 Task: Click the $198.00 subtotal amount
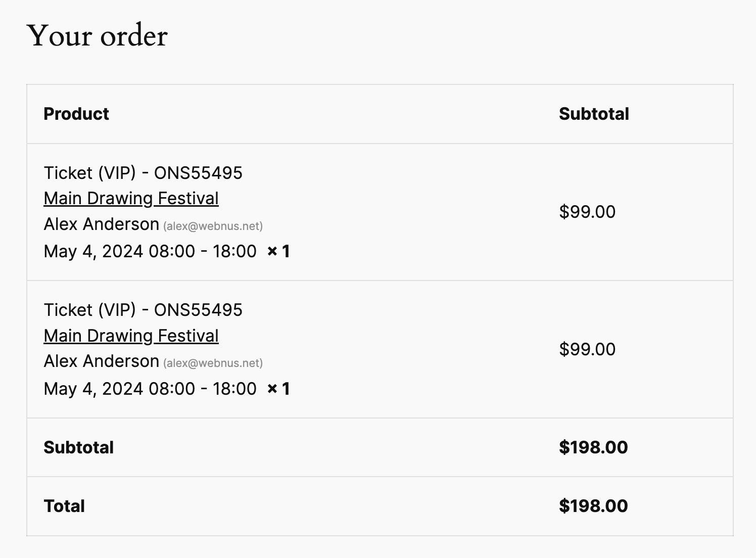[593, 447]
